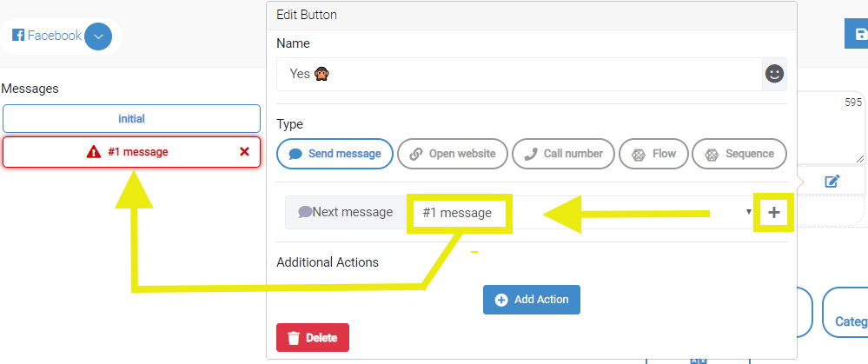Click the blue save disk icon

tap(860, 35)
